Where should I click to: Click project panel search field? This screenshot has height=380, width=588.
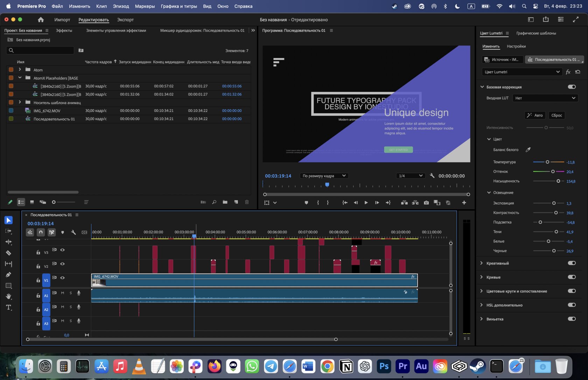[40, 50]
